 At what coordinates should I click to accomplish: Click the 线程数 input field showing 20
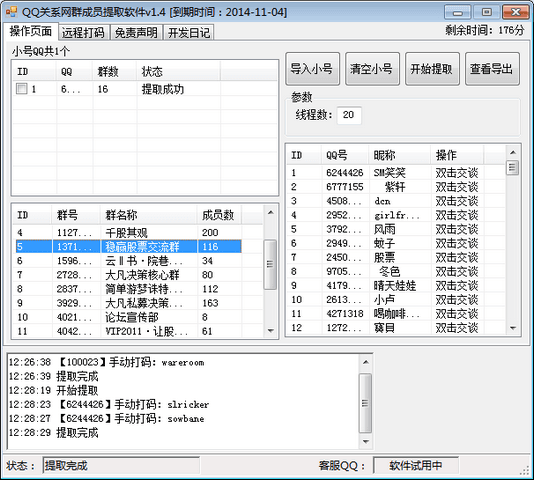(349, 115)
